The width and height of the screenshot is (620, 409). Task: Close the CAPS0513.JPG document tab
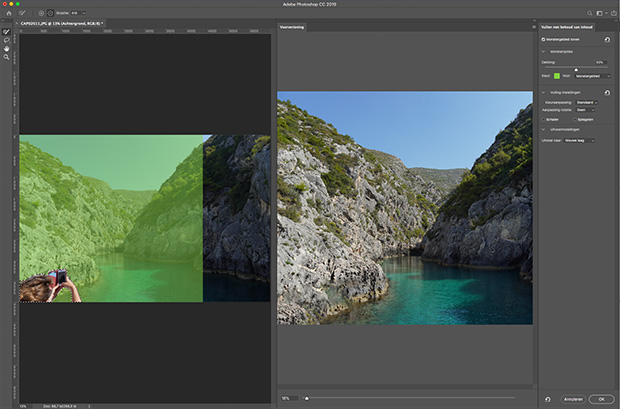click(x=17, y=24)
